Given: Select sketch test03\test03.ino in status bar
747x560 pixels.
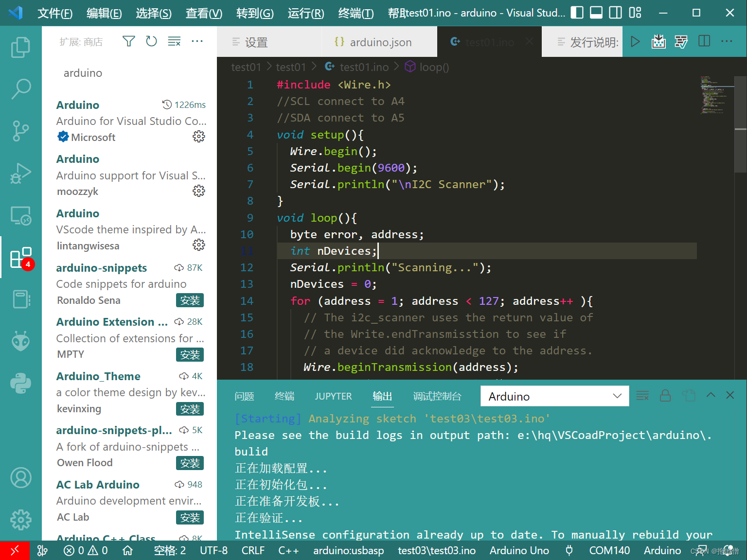Looking at the screenshot, I should coord(437,550).
